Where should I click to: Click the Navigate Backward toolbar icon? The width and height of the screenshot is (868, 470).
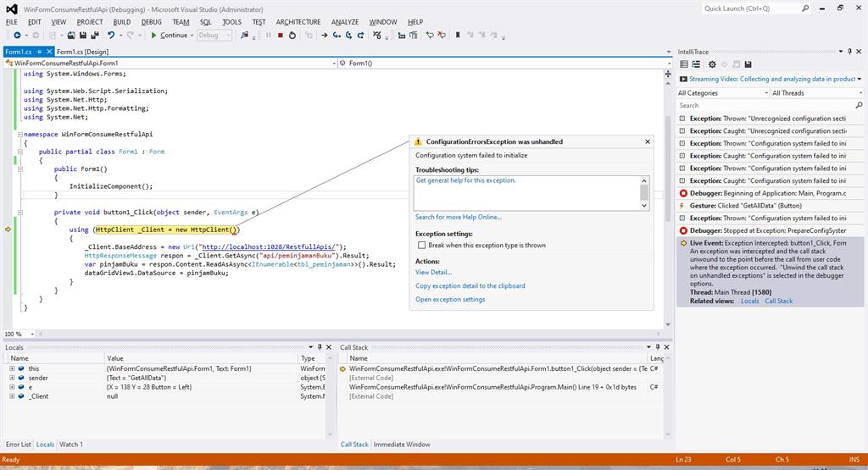coord(17,36)
